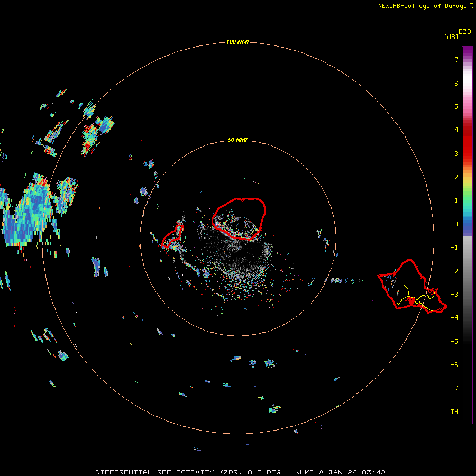Click the small red island outline west of center
Viewport: 476px width, 476px height.
172,236
